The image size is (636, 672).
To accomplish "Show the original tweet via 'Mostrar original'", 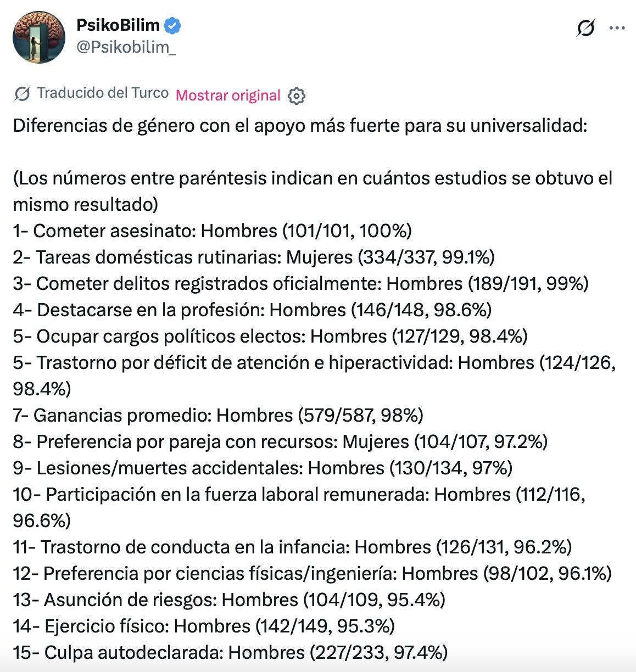I will 228,96.
